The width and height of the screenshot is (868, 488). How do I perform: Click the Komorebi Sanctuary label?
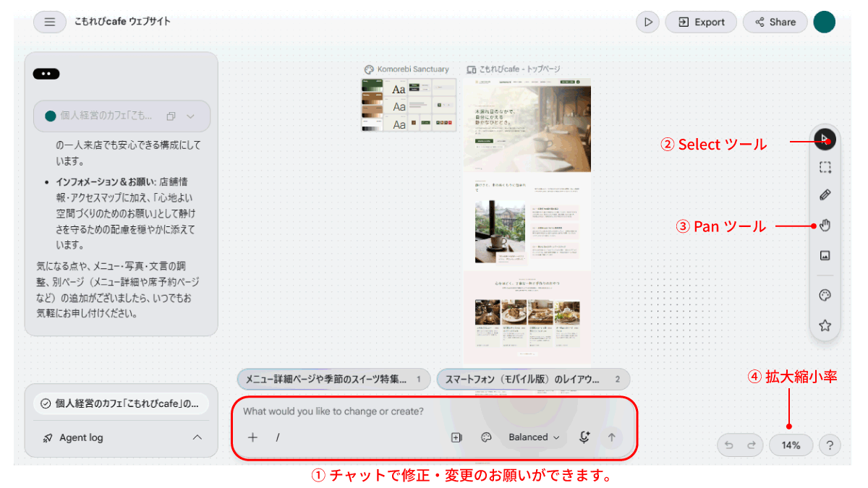click(413, 69)
